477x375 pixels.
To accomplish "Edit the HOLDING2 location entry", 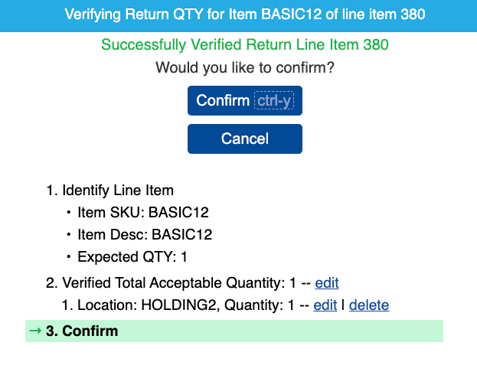I will pos(325,305).
